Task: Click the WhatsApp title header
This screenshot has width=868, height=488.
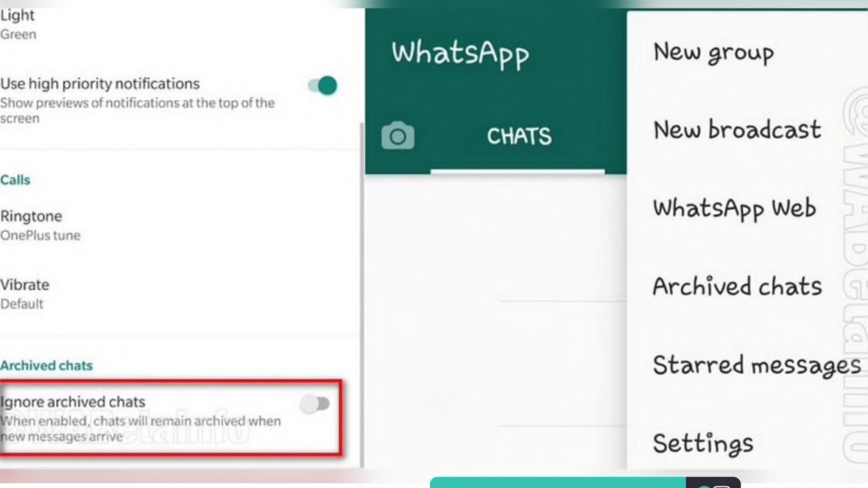Action: coord(460,54)
